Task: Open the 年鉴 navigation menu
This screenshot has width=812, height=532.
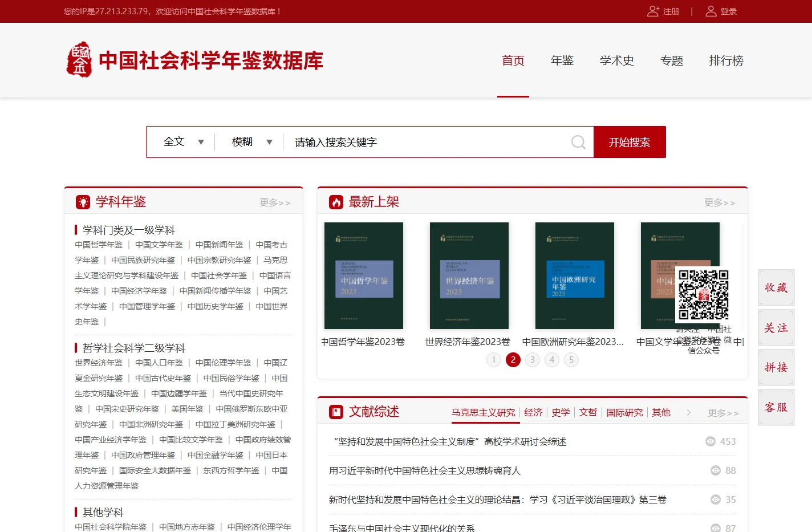Action: [562, 60]
